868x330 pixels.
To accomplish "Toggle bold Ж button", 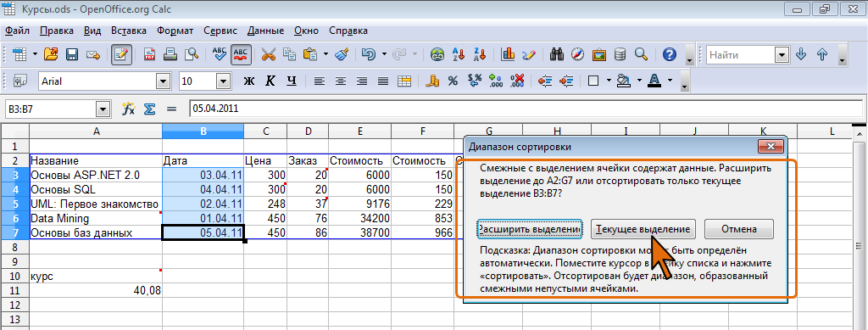I will point(248,81).
